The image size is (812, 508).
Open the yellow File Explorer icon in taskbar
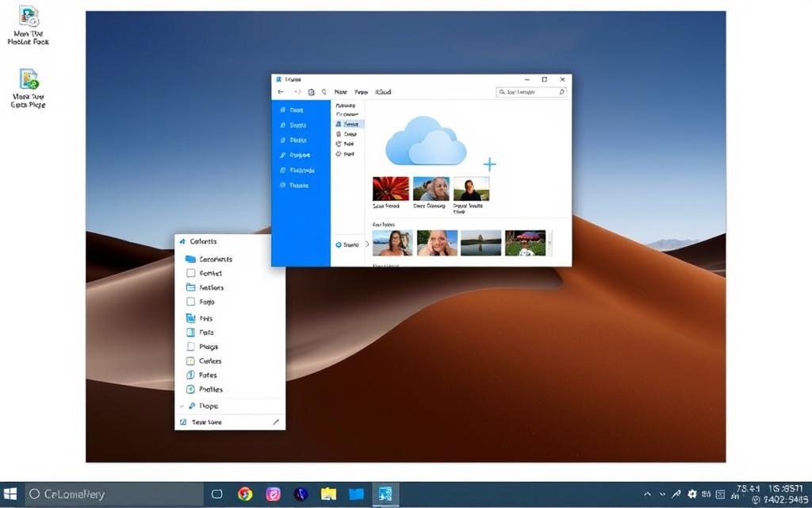328,494
